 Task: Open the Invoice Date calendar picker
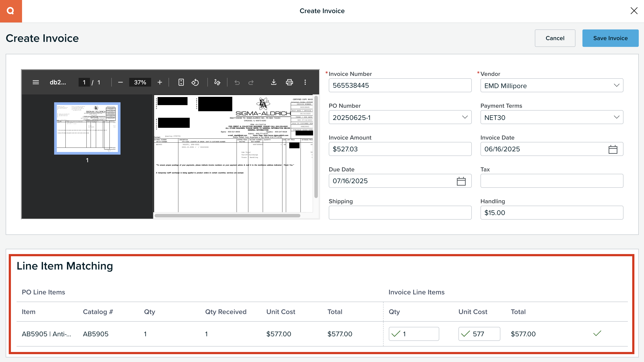(613, 149)
